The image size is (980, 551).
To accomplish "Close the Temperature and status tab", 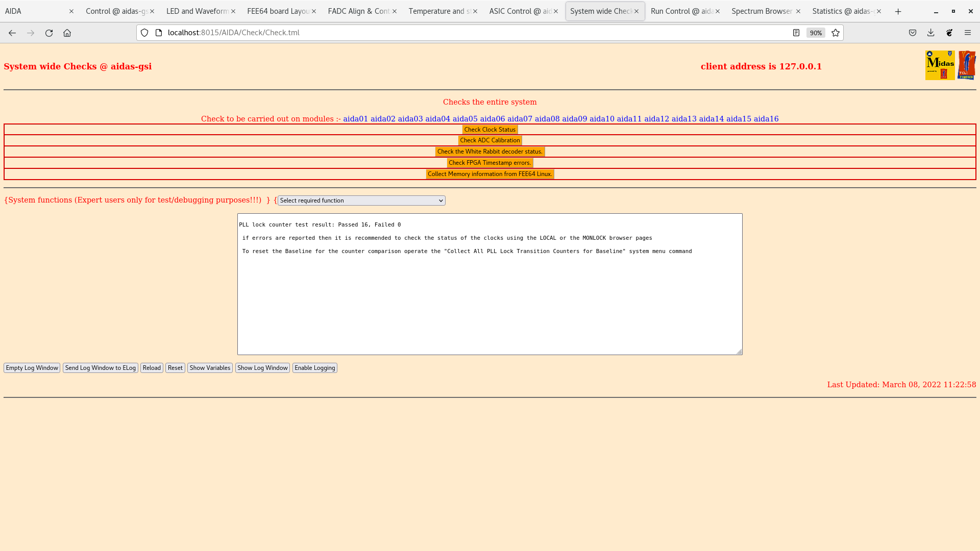I will 475,11.
